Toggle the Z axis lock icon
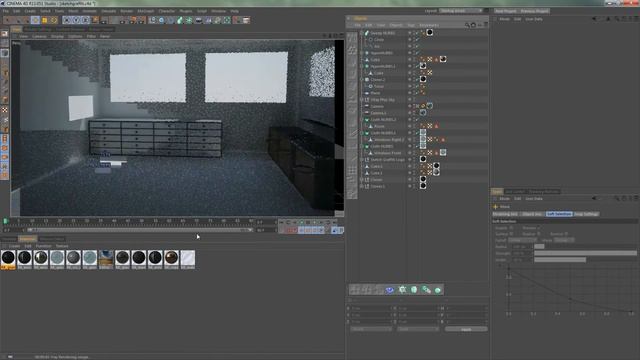640x360 pixels. pos(85,20)
